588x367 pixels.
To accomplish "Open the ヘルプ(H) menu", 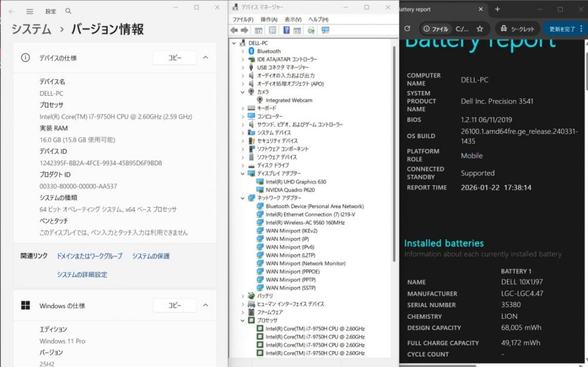I will [x=318, y=19].
